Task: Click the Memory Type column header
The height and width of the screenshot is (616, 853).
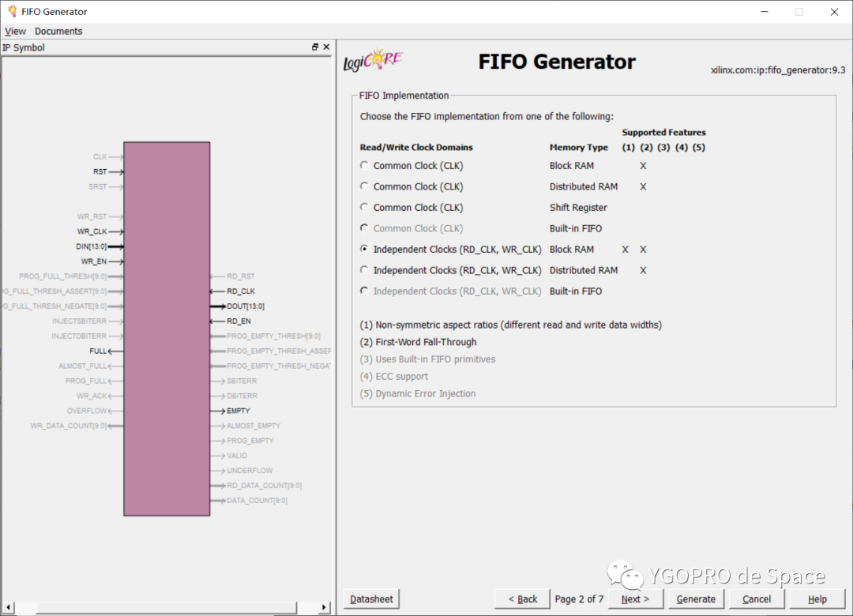Action: pyautogui.click(x=579, y=148)
